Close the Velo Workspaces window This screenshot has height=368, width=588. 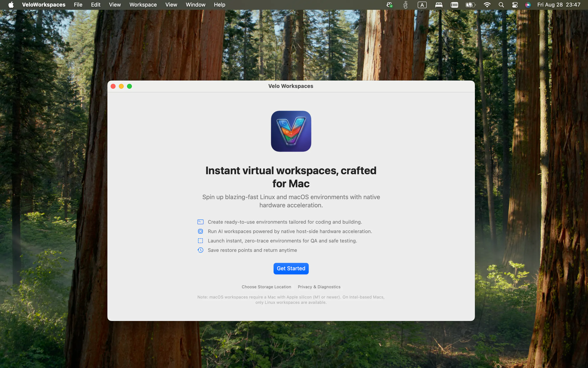(x=113, y=86)
